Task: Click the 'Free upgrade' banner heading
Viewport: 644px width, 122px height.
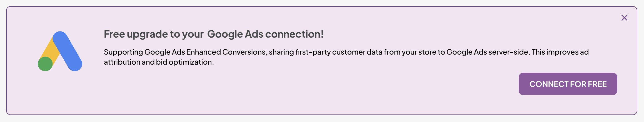Action: point(214,34)
